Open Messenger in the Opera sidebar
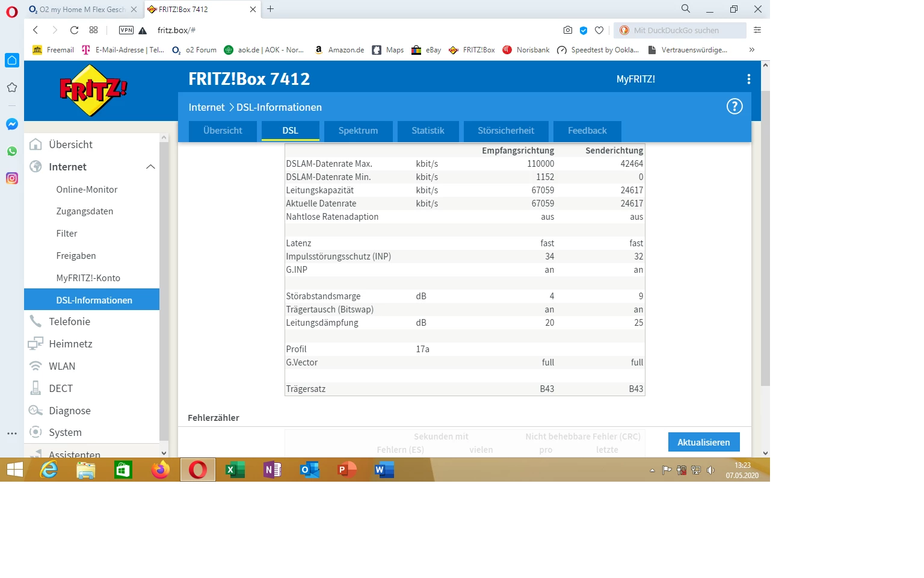Screen dimensions: 924x578 point(12,124)
